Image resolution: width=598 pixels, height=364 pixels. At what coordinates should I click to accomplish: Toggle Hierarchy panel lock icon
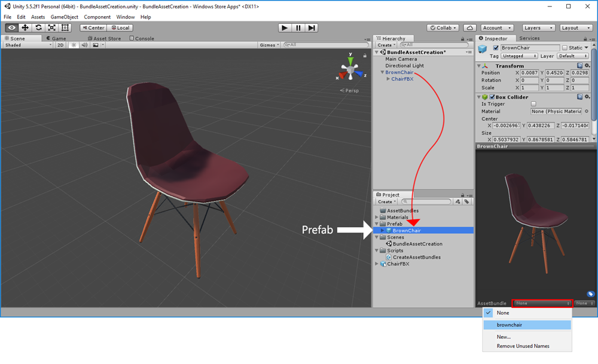(x=463, y=39)
